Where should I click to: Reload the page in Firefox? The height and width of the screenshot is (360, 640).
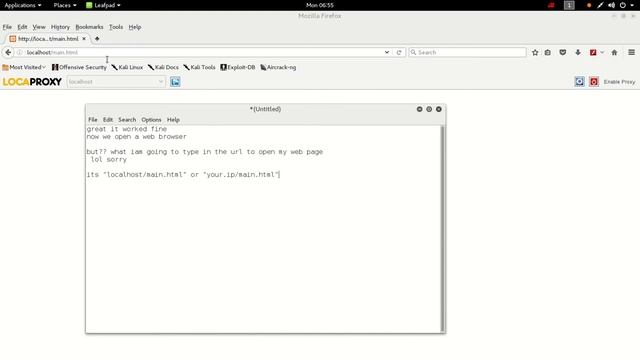coord(399,52)
